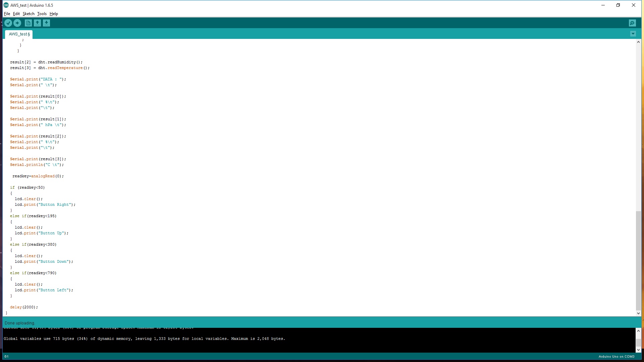Click the Serial.print(" hPa \t") line

tap(38, 125)
